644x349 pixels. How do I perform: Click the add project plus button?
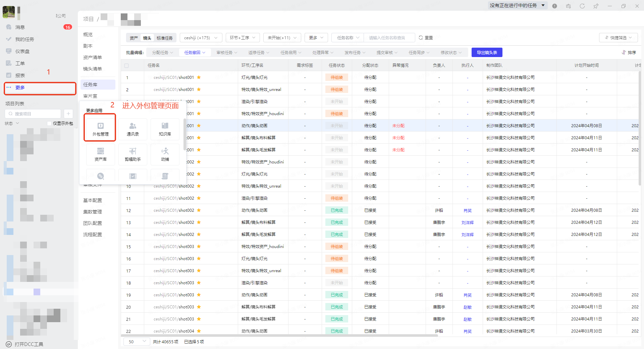68,114
